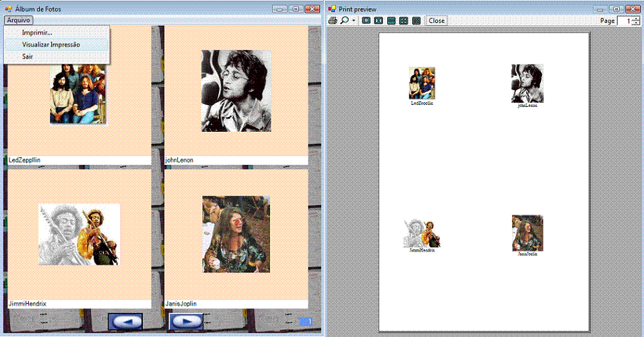
Task: Select the JimmiHendrix photo in album
Action: [79, 234]
